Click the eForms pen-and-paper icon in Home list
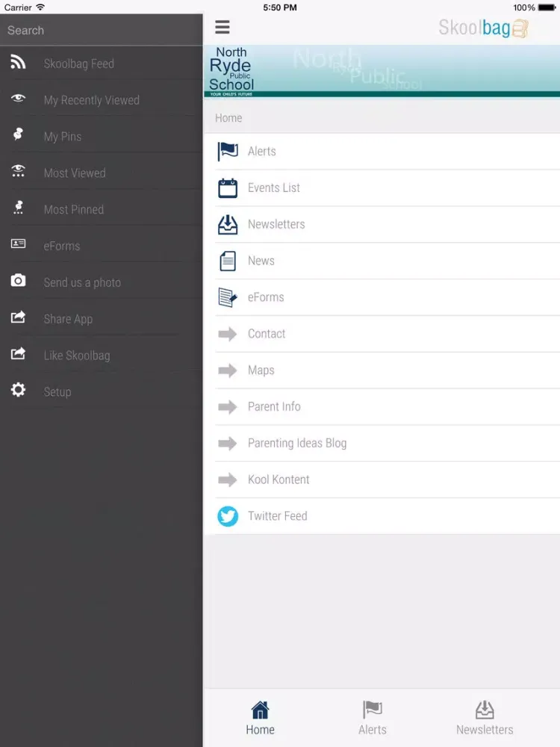The height and width of the screenshot is (747, 560). tap(228, 298)
